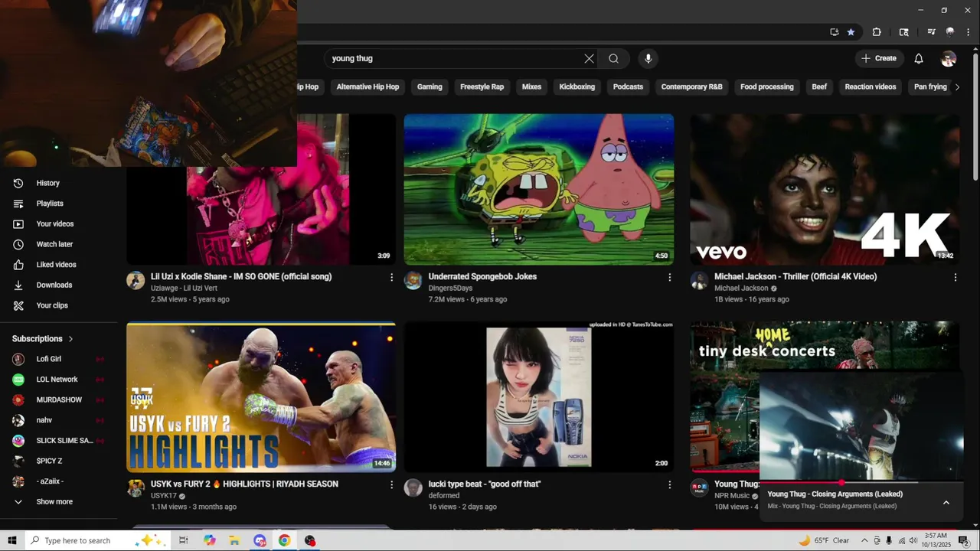Click the Chrome tab search icon
Screen dimensions: 980x551
coord(903,32)
